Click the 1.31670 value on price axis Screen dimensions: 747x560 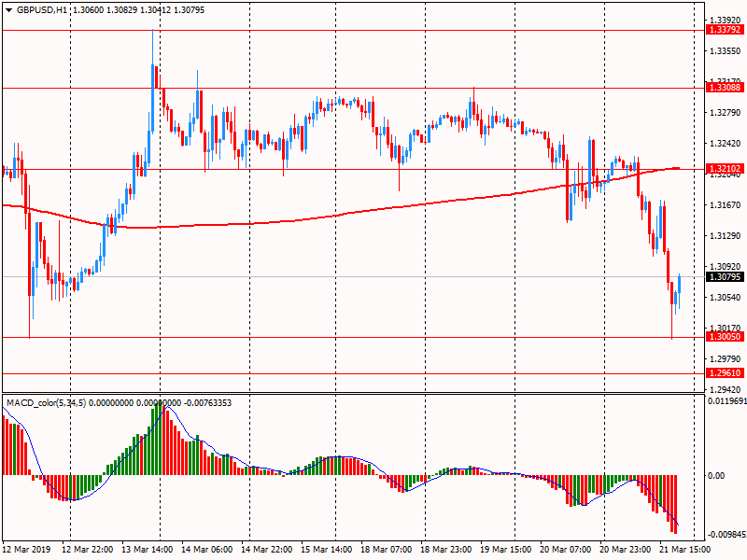point(725,205)
